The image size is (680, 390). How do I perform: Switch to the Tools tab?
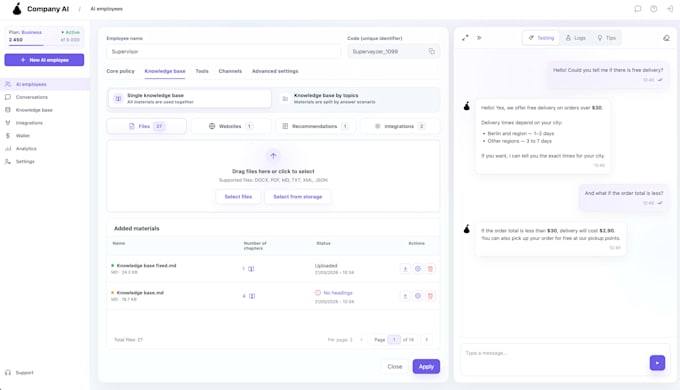202,71
